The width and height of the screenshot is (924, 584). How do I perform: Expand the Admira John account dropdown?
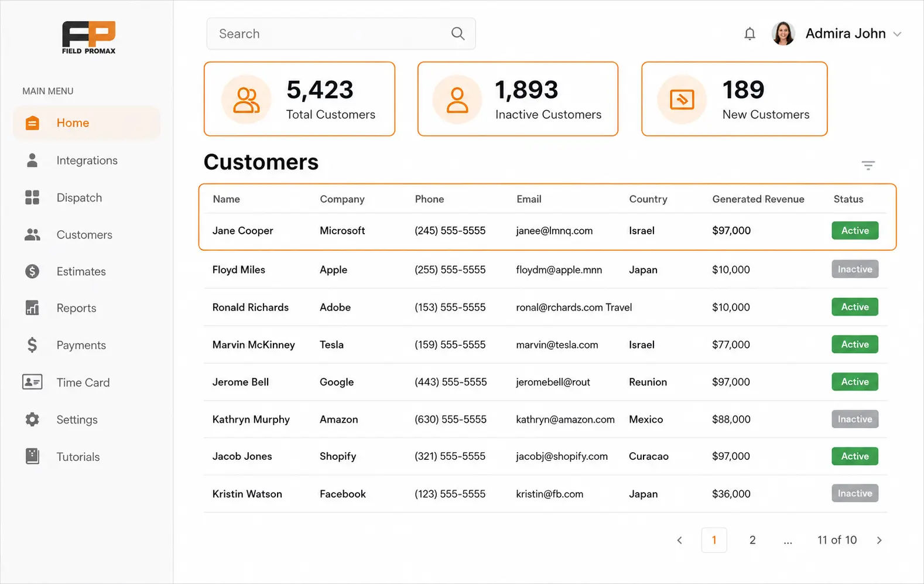pos(897,34)
